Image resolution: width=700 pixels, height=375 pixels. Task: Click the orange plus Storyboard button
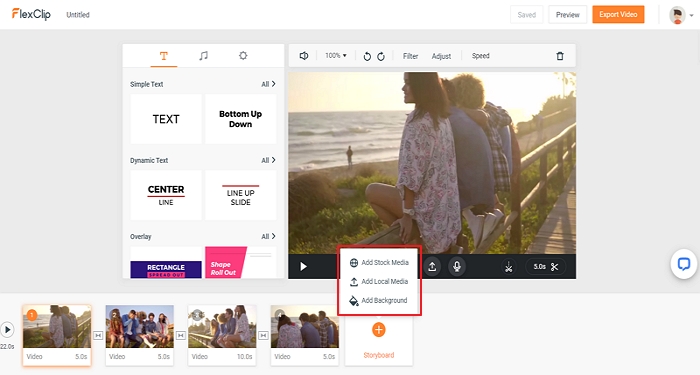[x=379, y=330]
